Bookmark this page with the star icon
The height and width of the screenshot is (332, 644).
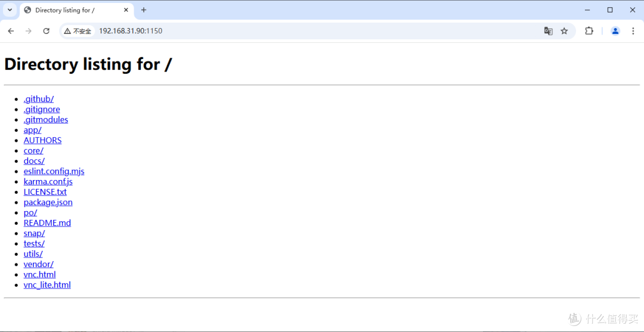point(564,31)
